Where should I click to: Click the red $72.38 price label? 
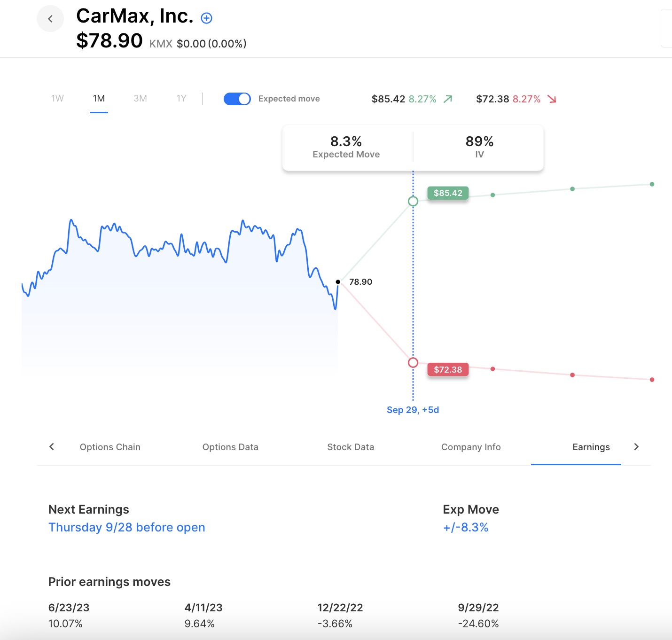448,370
